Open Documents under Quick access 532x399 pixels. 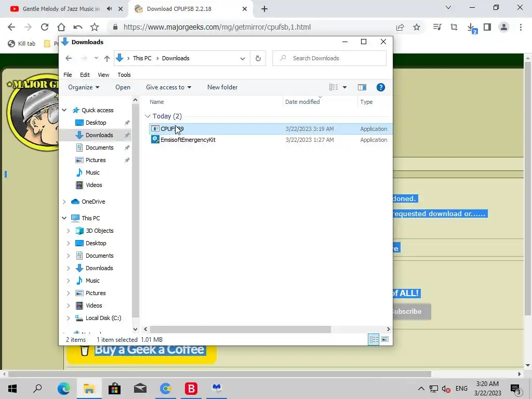99,148
